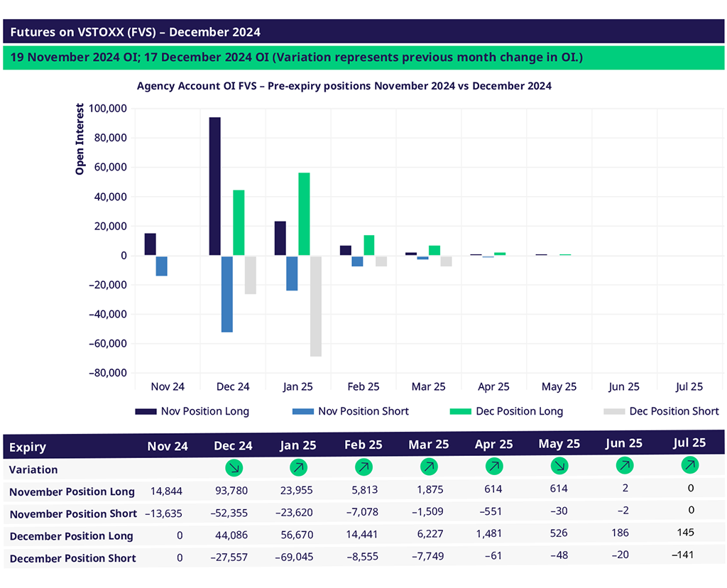The width and height of the screenshot is (727, 588).
Task: Toggle the Nov Position Long legend label
Action: (x=204, y=411)
